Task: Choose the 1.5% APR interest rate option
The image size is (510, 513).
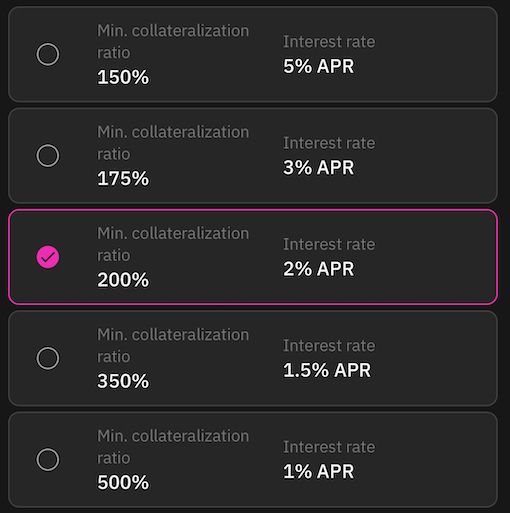Action: [327, 370]
